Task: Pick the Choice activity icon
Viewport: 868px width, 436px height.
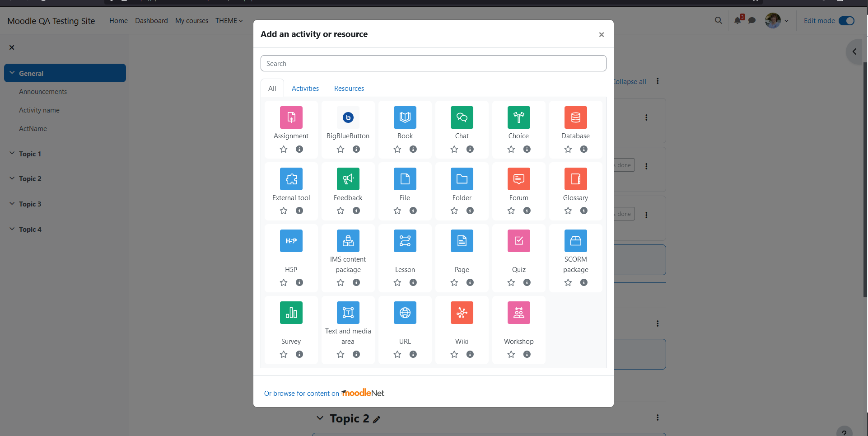Action: (x=519, y=117)
